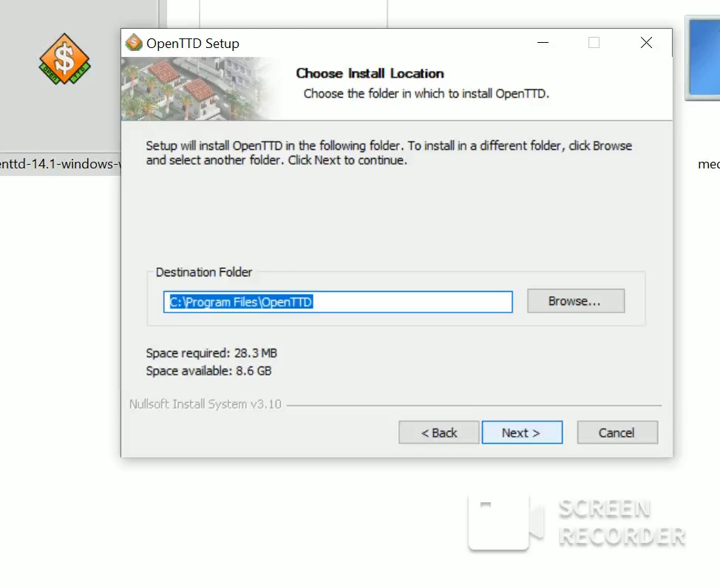Click the OpenTTD icon in the title bar
Image resolution: width=720 pixels, height=588 pixels.
pyautogui.click(x=134, y=43)
